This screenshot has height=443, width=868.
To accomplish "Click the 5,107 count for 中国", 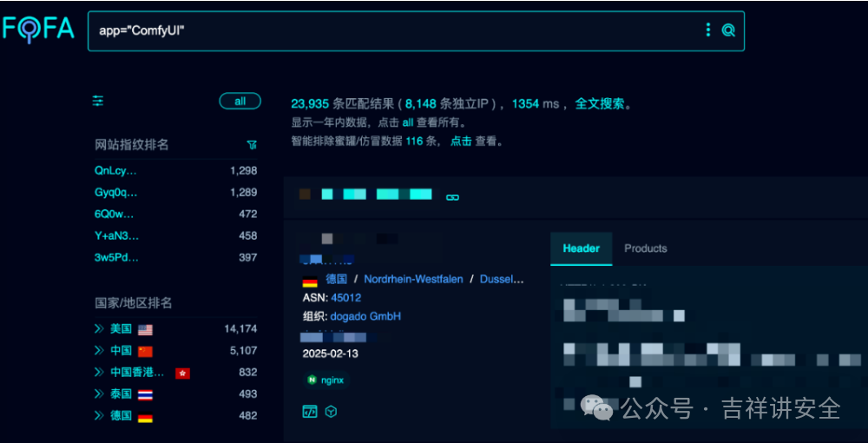I will [244, 351].
